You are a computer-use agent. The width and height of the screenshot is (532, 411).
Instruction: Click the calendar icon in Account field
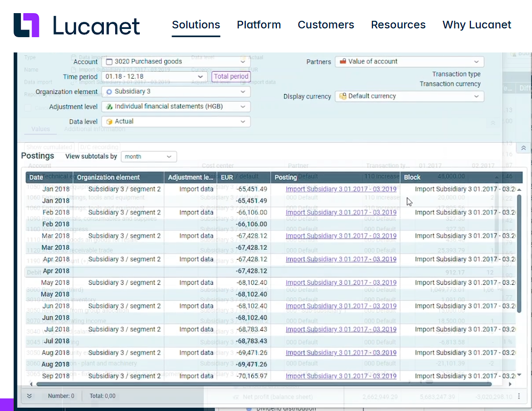pos(109,62)
